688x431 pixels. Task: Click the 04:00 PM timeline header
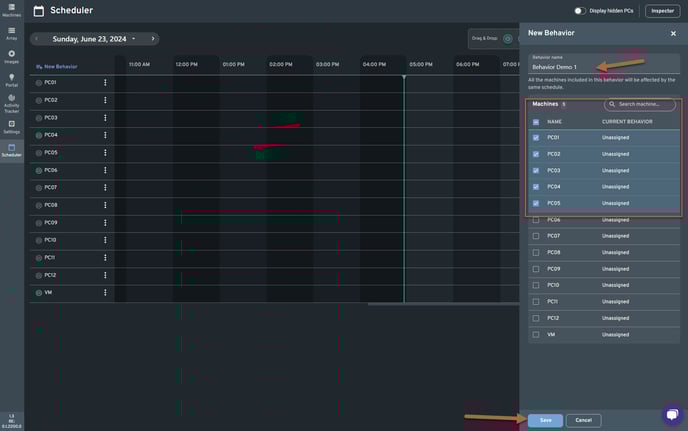point(374,65)
